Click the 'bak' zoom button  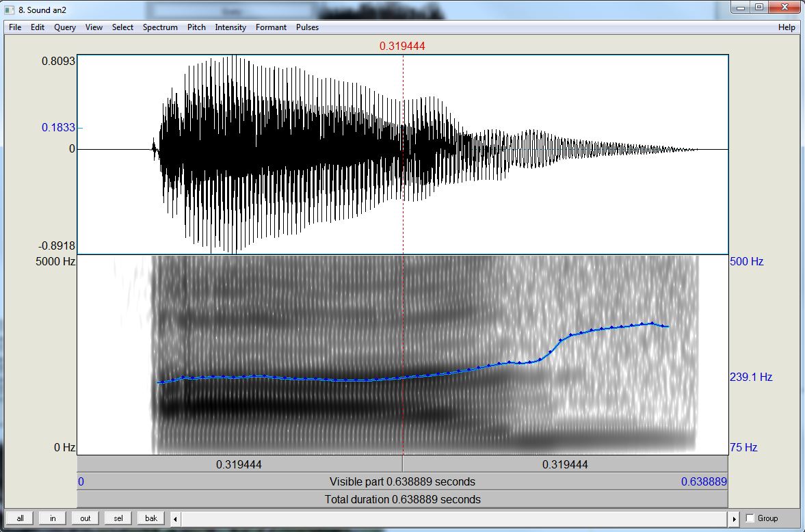click(x=151, y=518)
